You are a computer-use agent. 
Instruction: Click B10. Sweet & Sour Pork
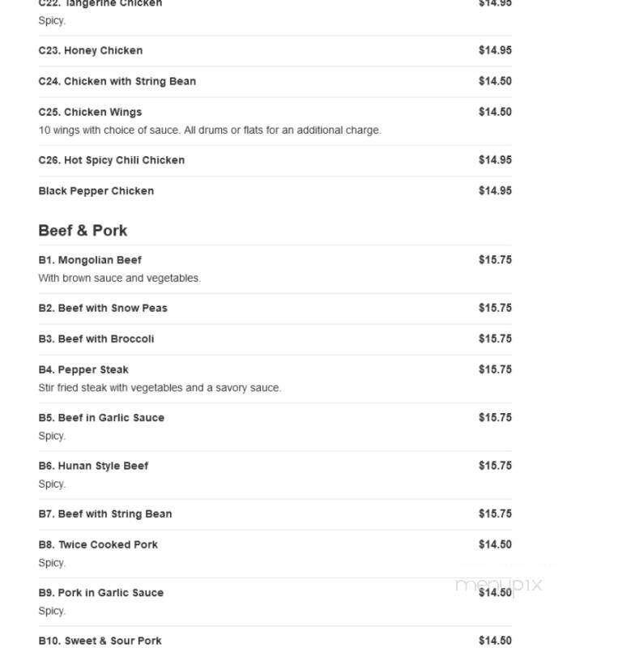coord(275,641)
